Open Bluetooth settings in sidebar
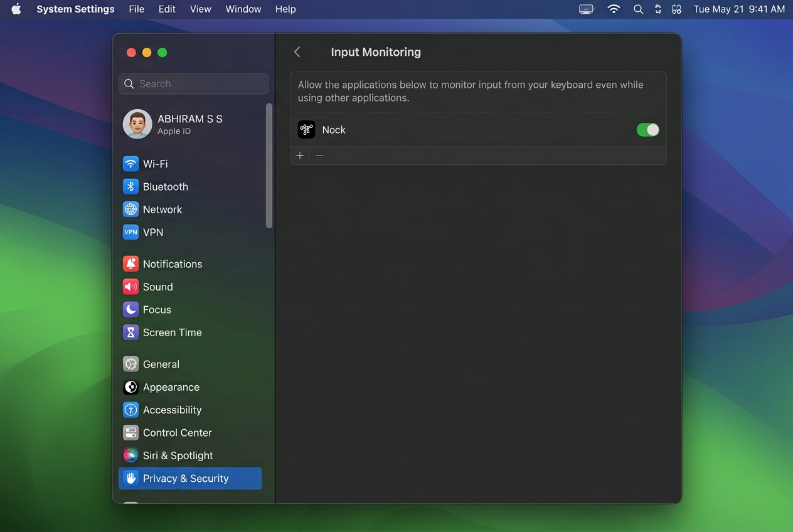Image resolution: width=793 pixels, height=532 pixels. [x=189, y=186]
